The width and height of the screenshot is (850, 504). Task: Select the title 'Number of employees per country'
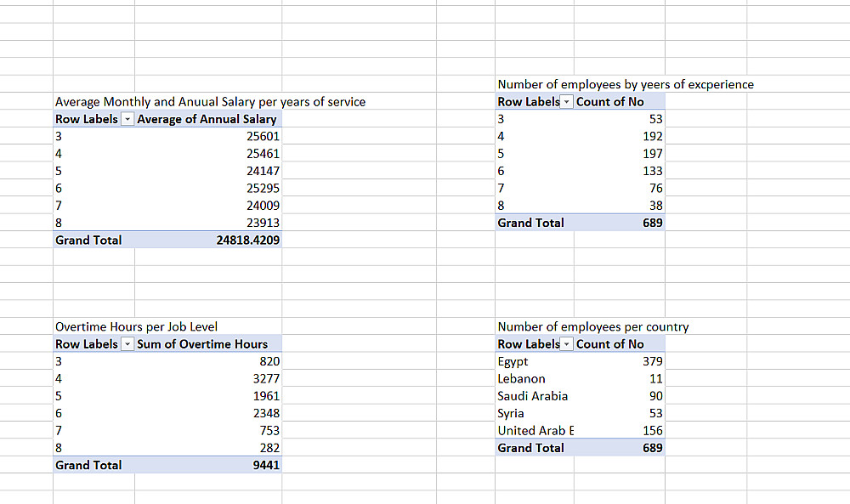coord(593,326)
